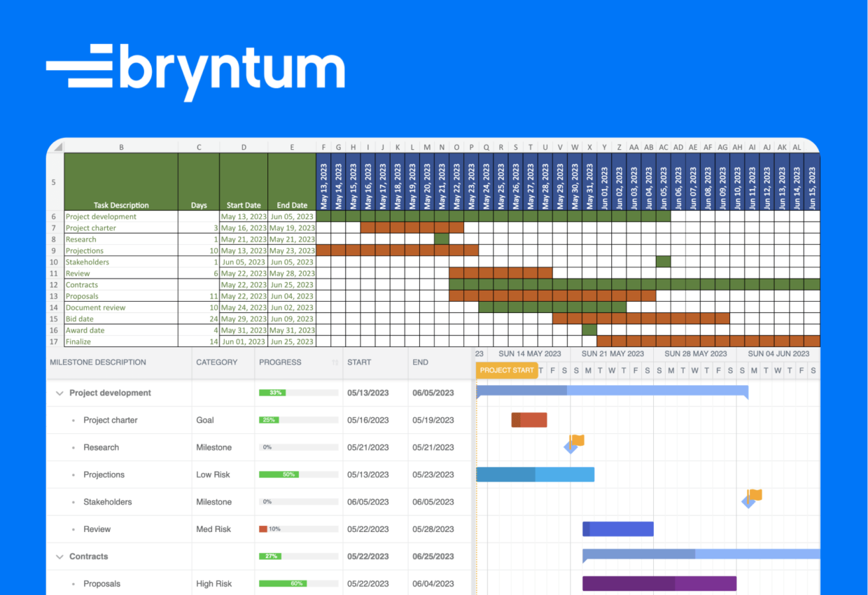
Task: Click the PROJECT START flag marker
Action: [x=506, y=370]
